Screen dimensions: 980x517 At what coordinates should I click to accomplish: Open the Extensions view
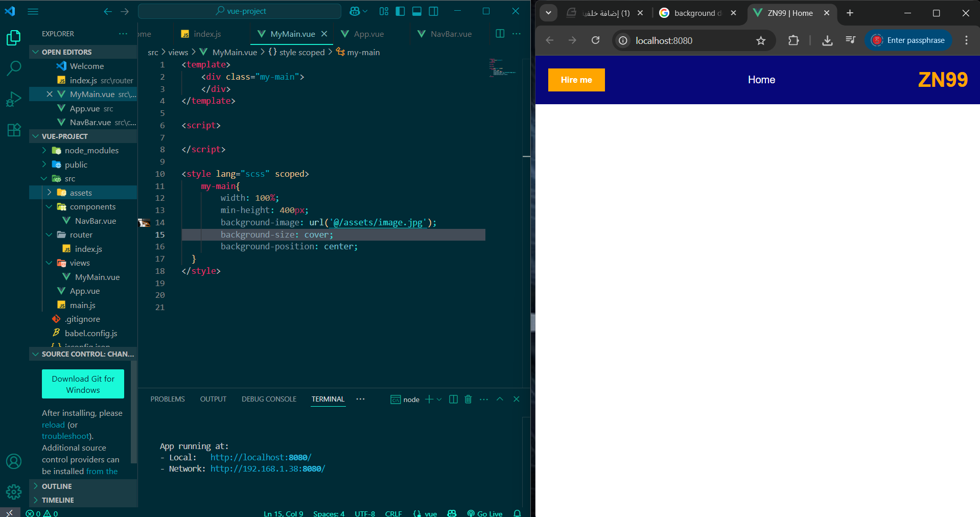click(14, 130)
